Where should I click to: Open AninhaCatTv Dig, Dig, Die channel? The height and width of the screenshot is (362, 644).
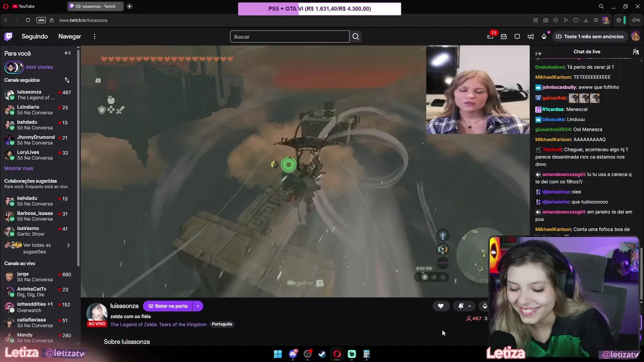(x=38, y=292)
